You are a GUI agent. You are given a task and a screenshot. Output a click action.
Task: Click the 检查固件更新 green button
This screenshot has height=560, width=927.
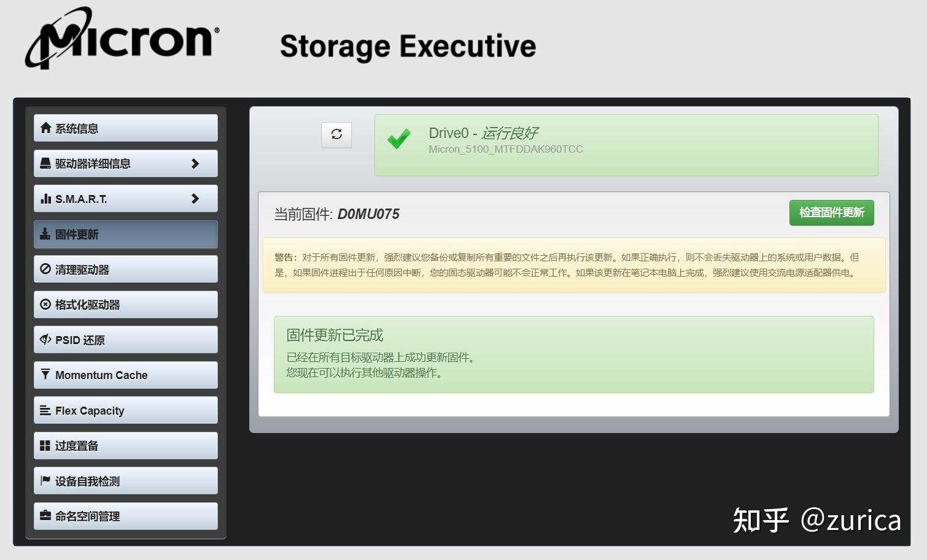coord(831,213)
